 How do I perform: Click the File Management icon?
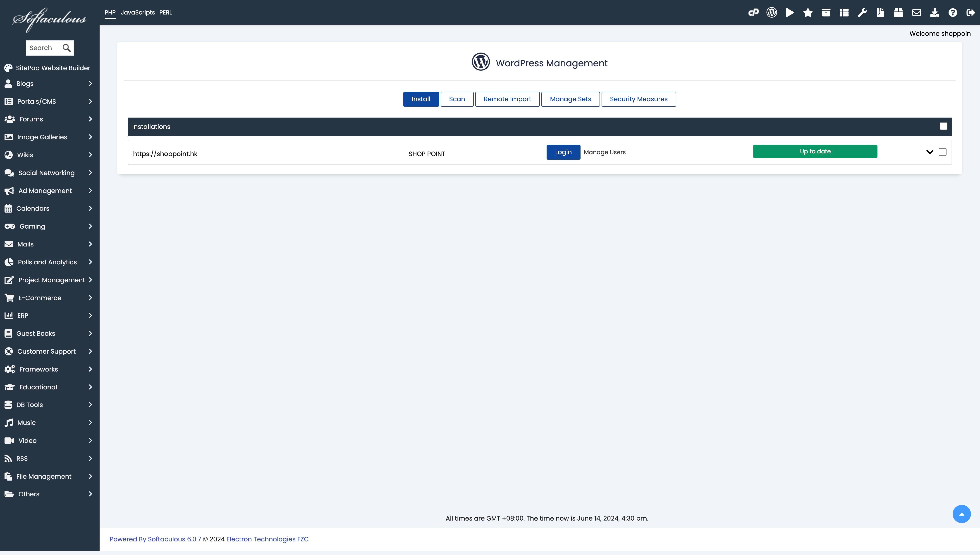click(x=8, y=476)
